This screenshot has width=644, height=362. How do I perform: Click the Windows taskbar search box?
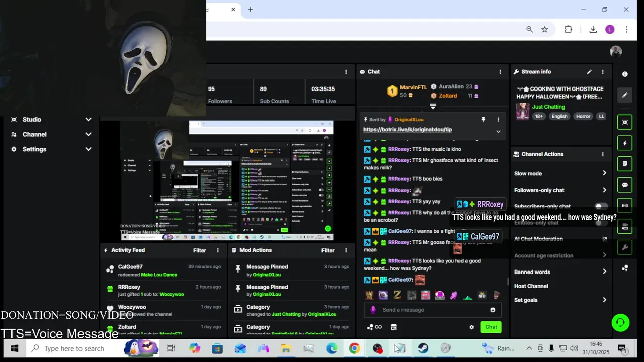coord(93,348)
